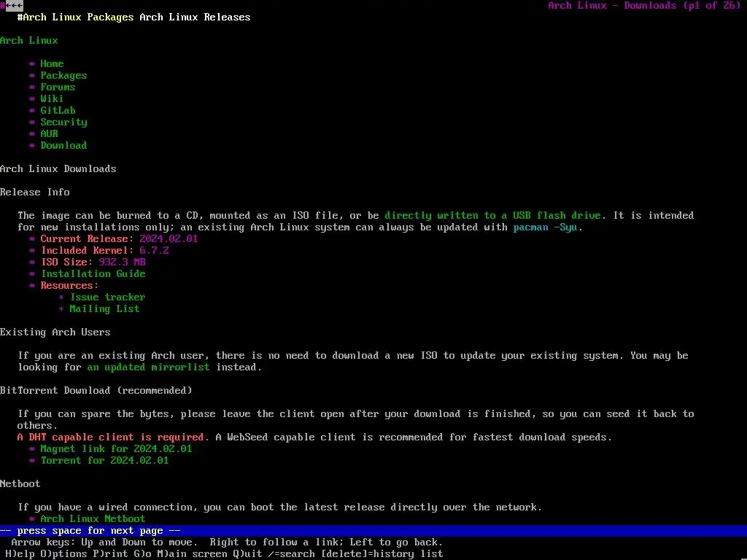Click the 'pacman -Syu' command text
The height and width of the screenshot is (560, 747).
coord(545,227)
